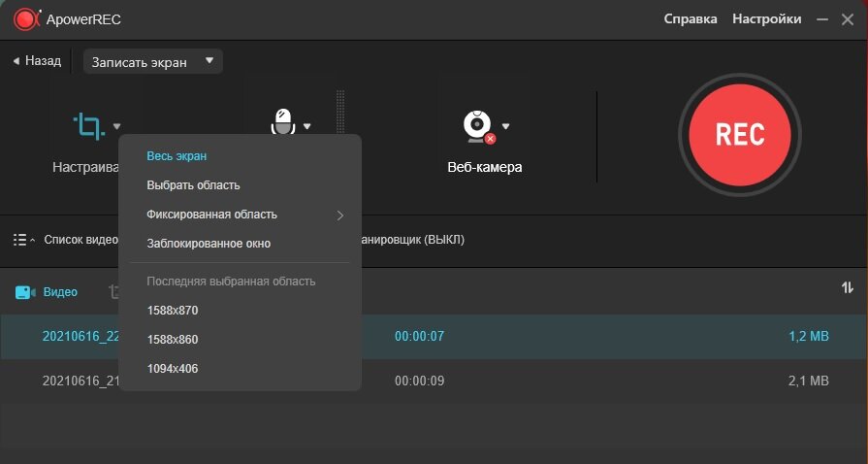Click the blue Video camera icon
This screenshot has width=868, height=464.
(25, 292)
